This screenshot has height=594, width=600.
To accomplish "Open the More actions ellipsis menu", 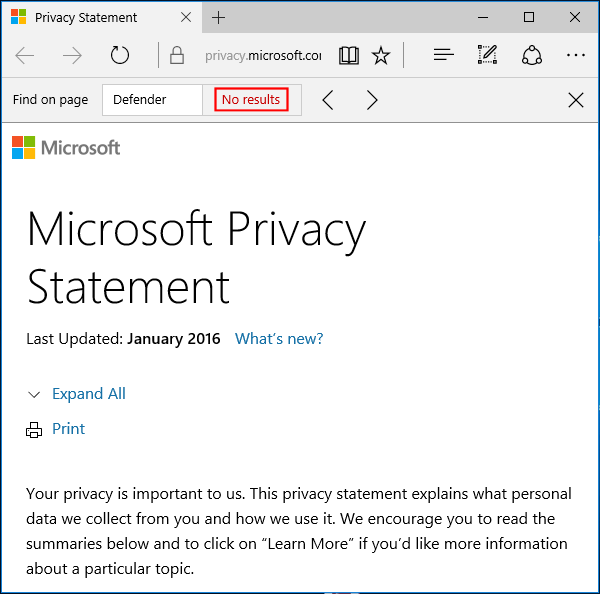I will click(x=576, y=56).
